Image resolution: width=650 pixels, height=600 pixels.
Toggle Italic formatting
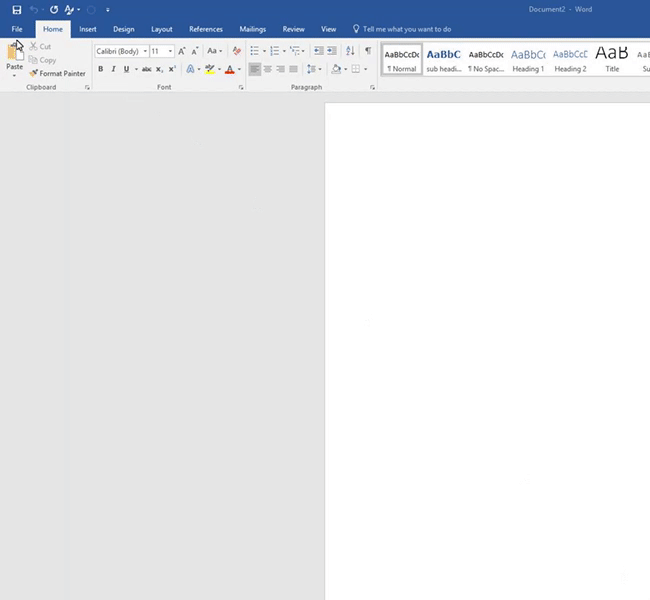(x=113, y=69)
